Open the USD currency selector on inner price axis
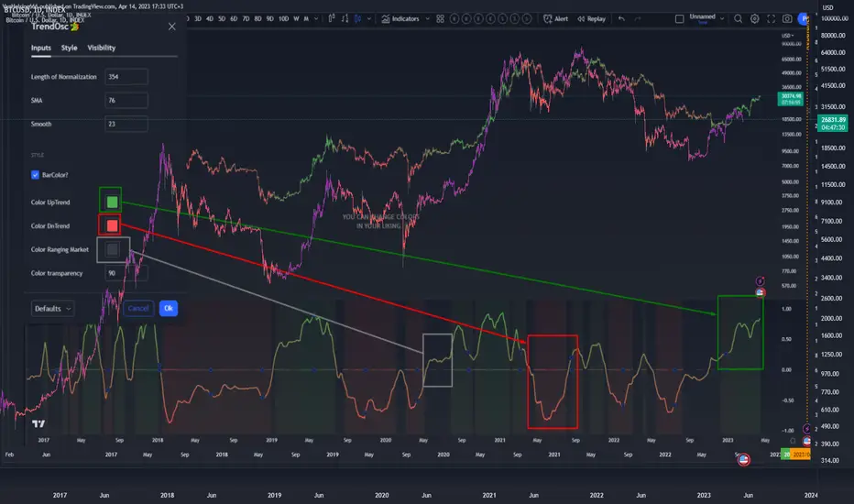 [787, 36]
